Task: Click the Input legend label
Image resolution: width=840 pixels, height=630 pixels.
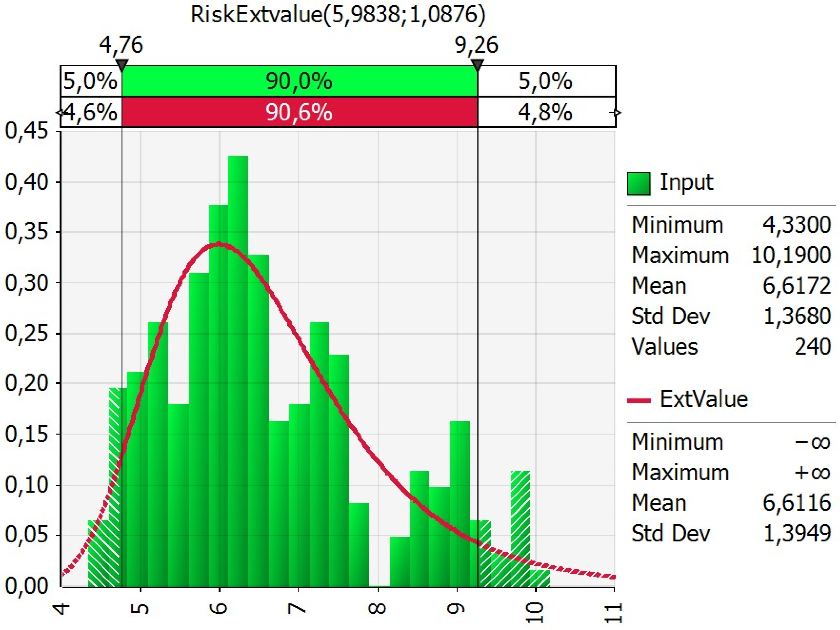Action: tap(687, 182)
